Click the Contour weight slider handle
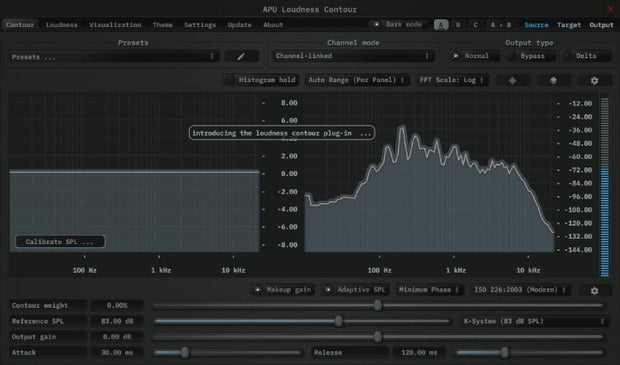This screenshot has height=365, width=620. (x=378, y=305)
